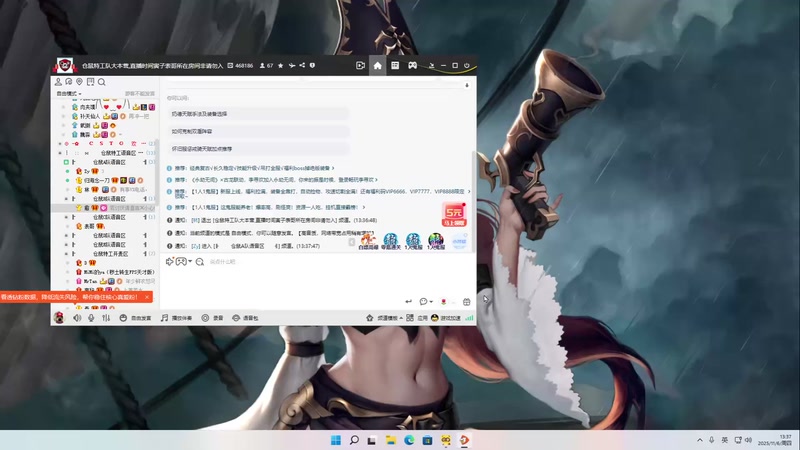The height and width of the screenshot is (450, 800).
Task: Open the user list person icon
Action: 58,82
